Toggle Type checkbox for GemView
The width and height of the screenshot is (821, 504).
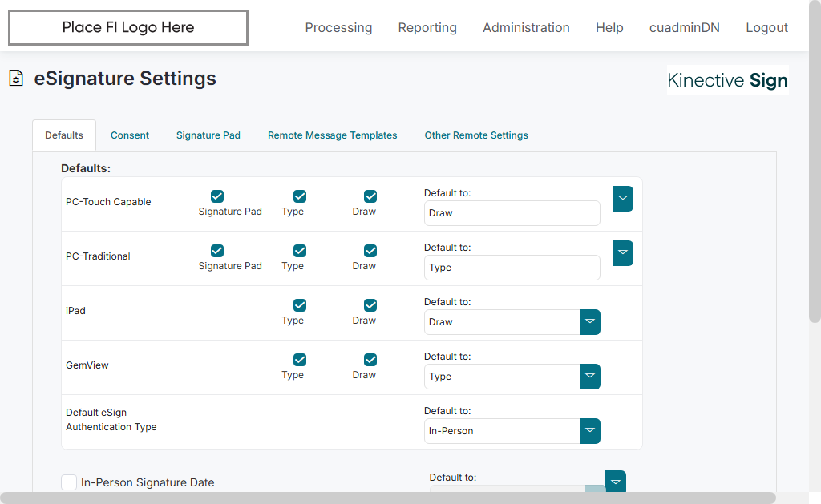tap(300, 360)
